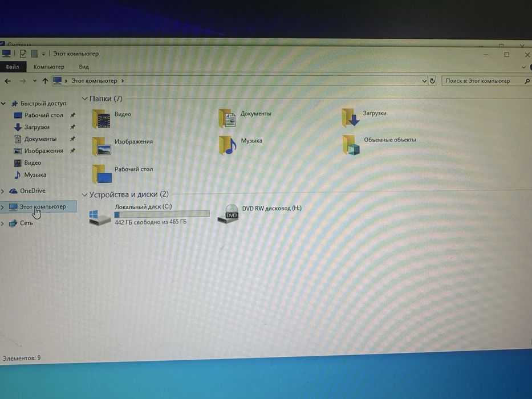Click the 442 ГБ свободно из 465 ГБ text
This screenshot has height=399, width=532.
[151, 222]
